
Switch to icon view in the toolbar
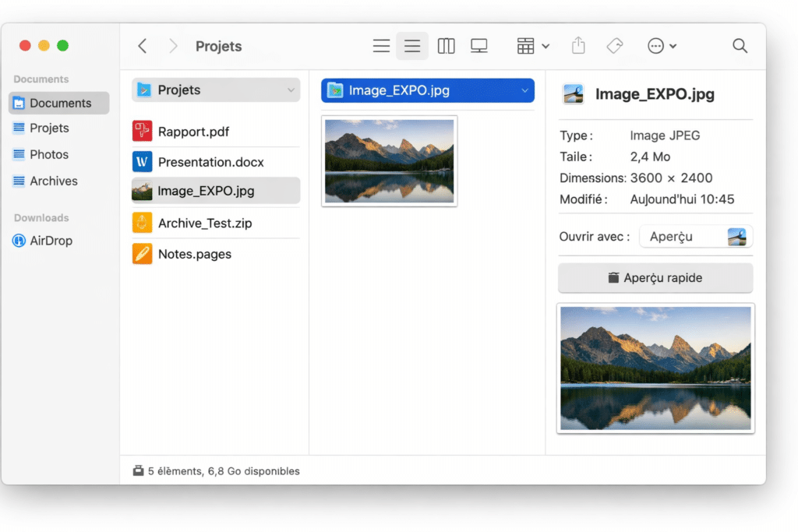pyautogui.click(x=381, y=45)
